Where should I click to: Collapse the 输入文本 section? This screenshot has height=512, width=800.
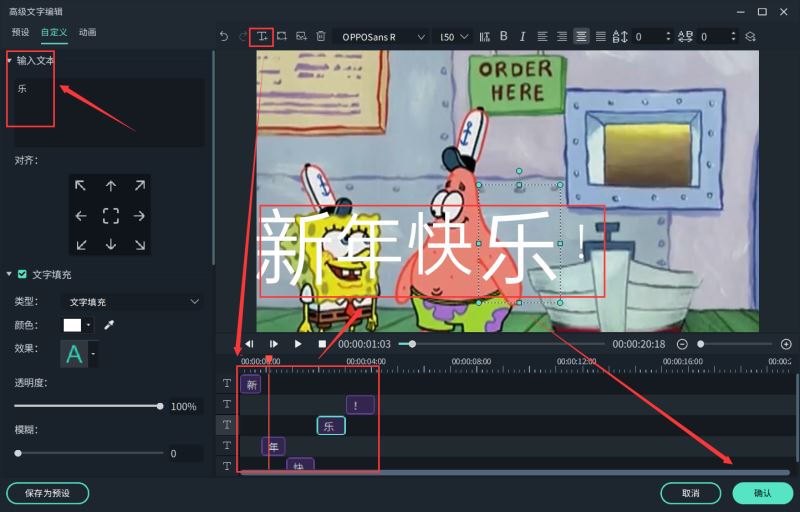tap(9, 61)
